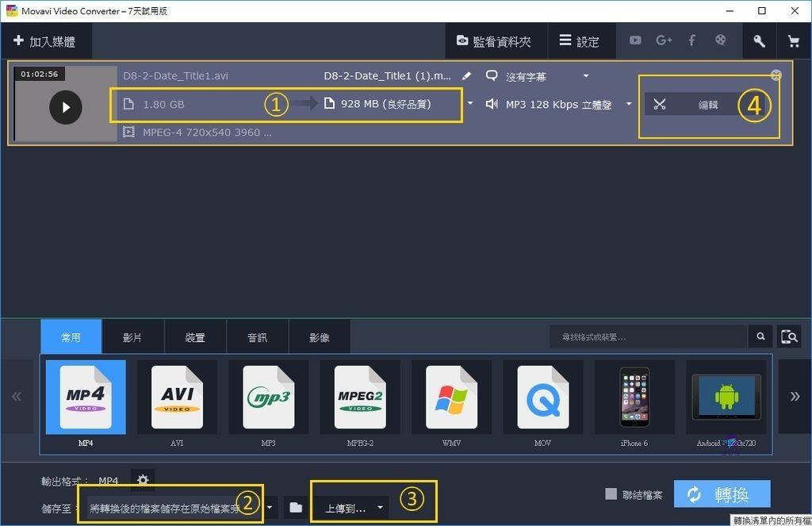Click the detect device icon
Image resolution: width=812 pixels, height=526 pixels.
tap(789, 337)
